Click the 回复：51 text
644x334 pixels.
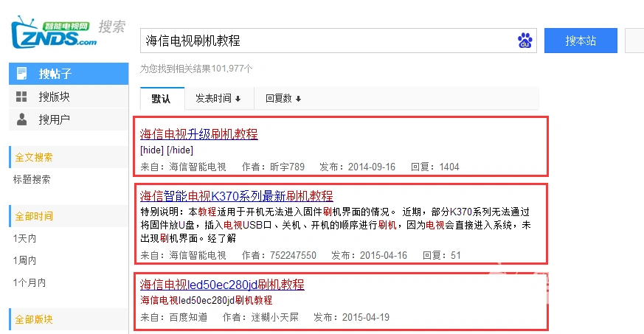tap(442, 256)
